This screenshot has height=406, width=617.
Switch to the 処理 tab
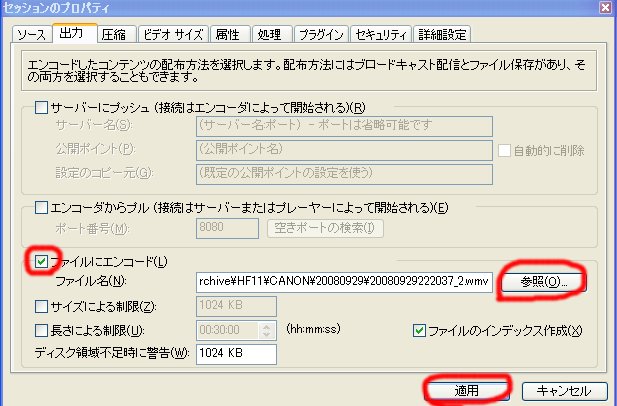click(x=270, y=35)
